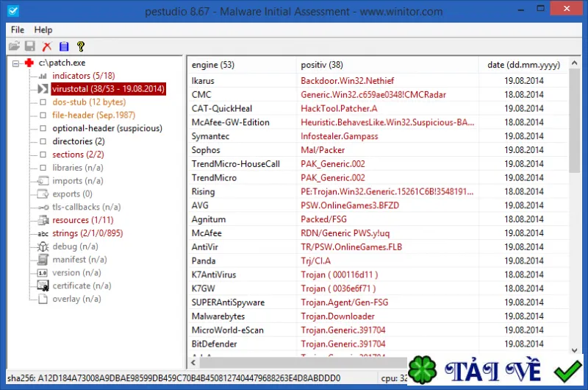
Task: Click PSW.OnlineGames3.BFZD detection
Action: (x=350, y=205)
